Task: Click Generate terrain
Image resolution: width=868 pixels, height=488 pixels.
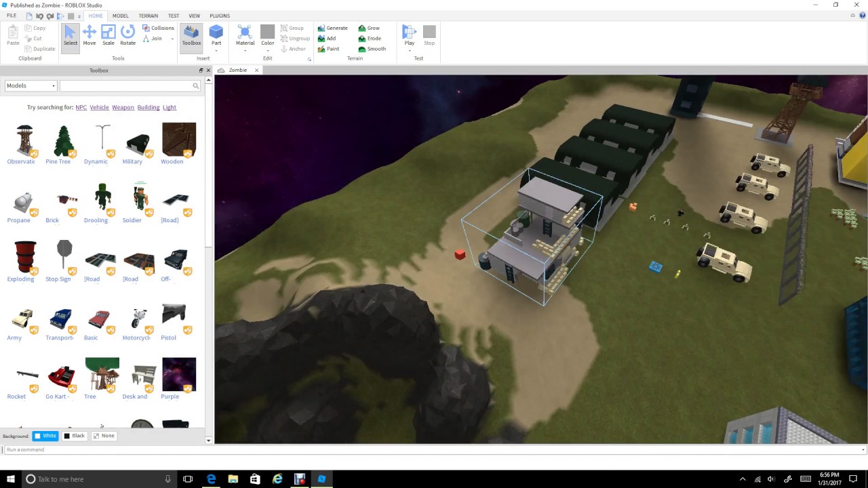Action: coord(333,28)
